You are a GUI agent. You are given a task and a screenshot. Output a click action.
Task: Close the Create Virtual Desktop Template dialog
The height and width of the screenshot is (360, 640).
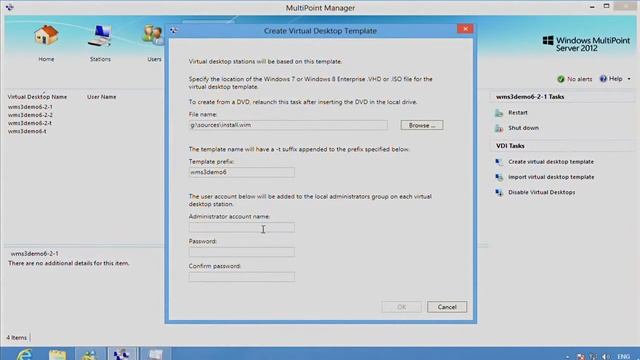465,29
